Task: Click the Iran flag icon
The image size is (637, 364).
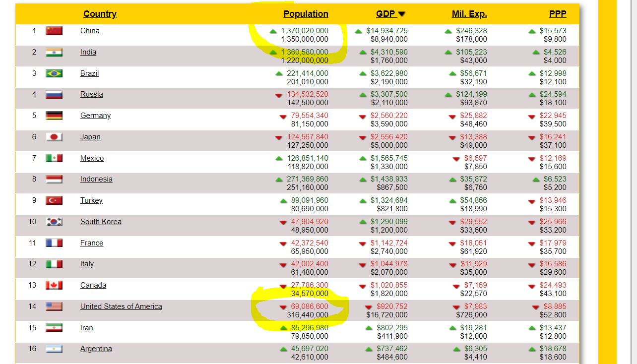Action: coord(54,328)
